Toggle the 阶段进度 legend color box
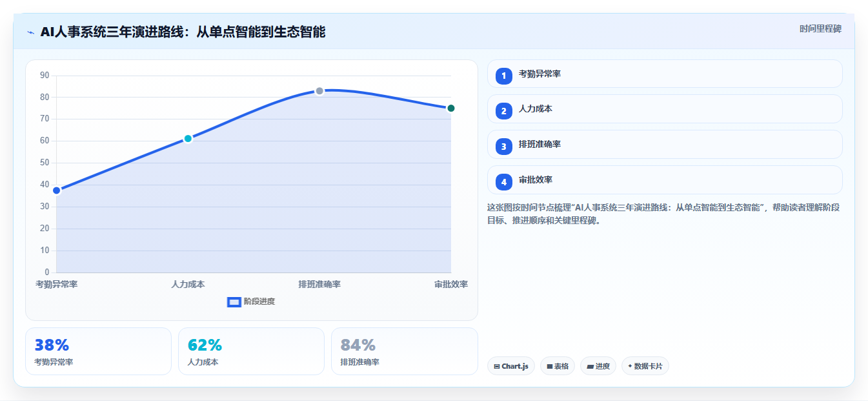The height and width of the screenshot is (401, 868). click(x=234, y=302)
